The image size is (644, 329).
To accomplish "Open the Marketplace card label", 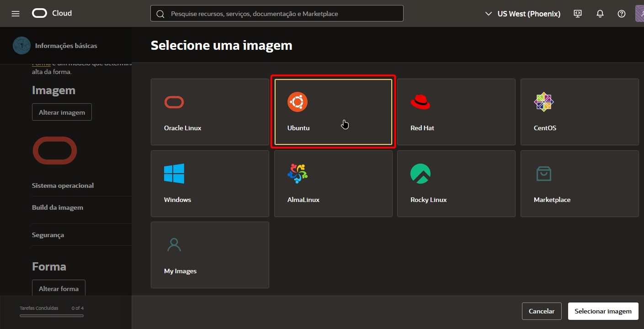I will coord(552,200).
